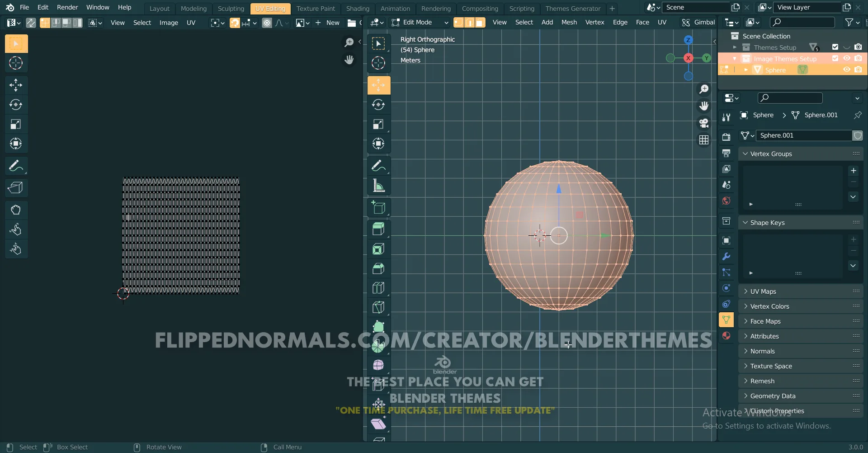Collapse the Vertex Groups panel
868x453 pixels.
tap(771, 154)
